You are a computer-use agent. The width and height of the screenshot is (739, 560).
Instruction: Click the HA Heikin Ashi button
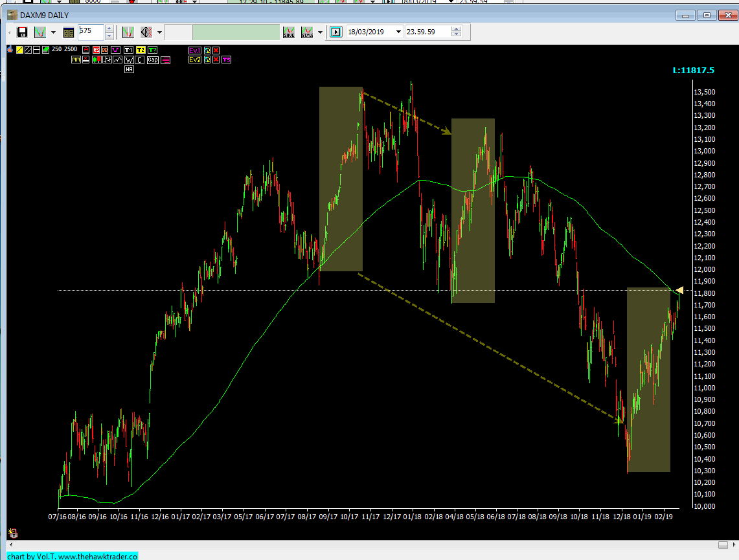129,69
